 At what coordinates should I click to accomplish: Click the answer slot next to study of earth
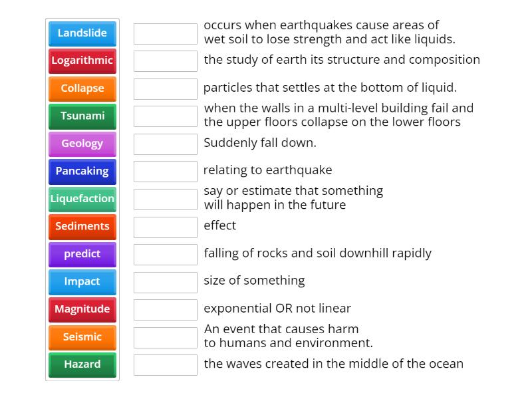[x=165, y=60]
